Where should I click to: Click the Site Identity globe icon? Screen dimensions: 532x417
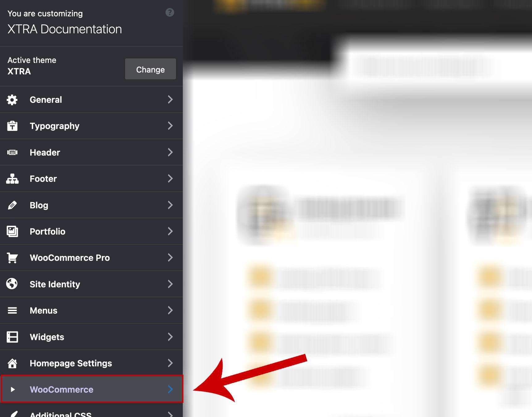12,284
